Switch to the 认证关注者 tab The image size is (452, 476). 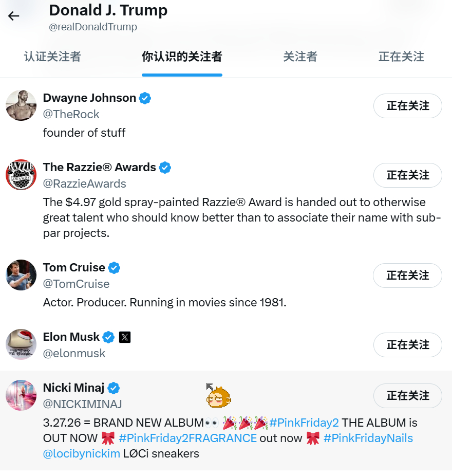pos(52,57)
